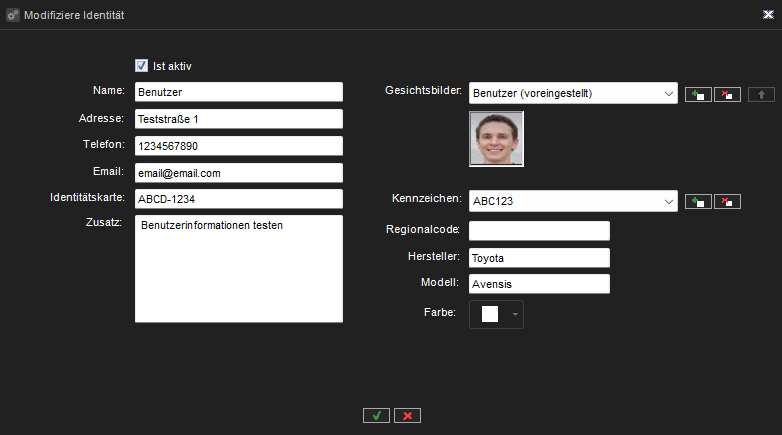782x435 pixels.
Task: Click the Zusatz text area
Action: pos(238,268)
